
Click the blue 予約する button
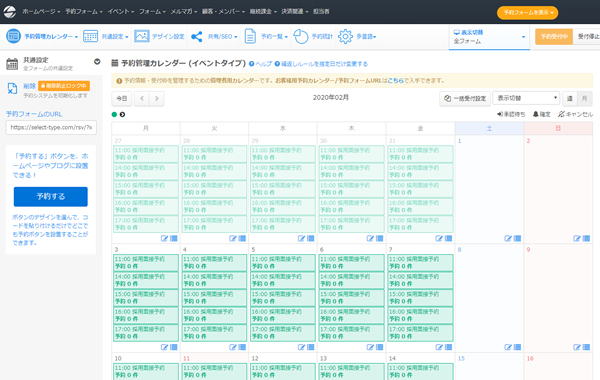point(51,196)
